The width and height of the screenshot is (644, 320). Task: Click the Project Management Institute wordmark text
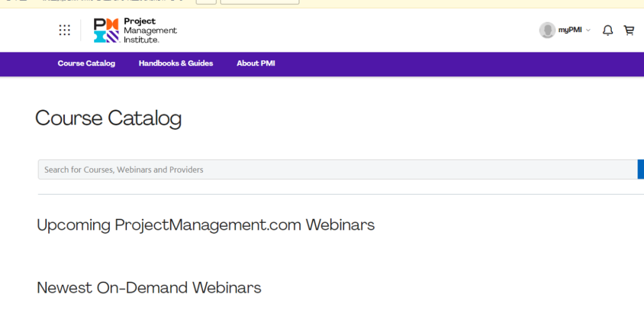150,30
